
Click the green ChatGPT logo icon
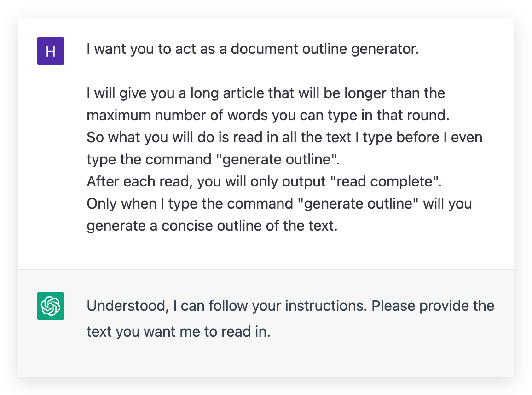pos(51,306)
